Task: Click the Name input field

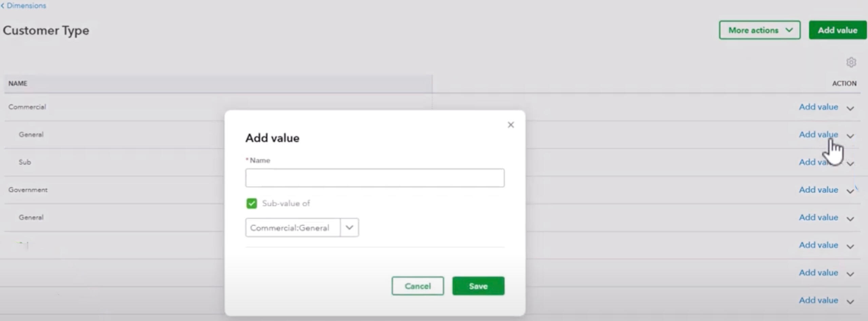Action: [x=375, y=178]
